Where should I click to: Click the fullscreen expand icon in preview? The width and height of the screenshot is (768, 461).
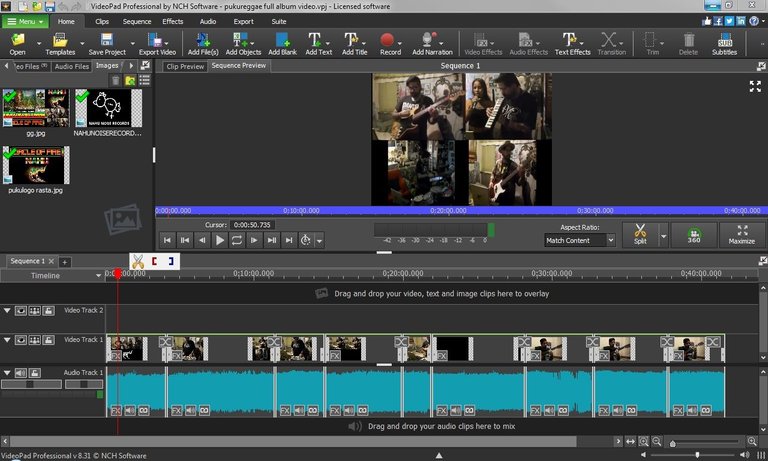755,86
